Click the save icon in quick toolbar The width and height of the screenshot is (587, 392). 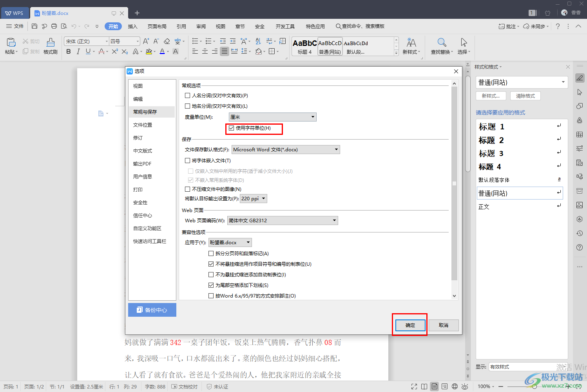(x=34, y=26)
